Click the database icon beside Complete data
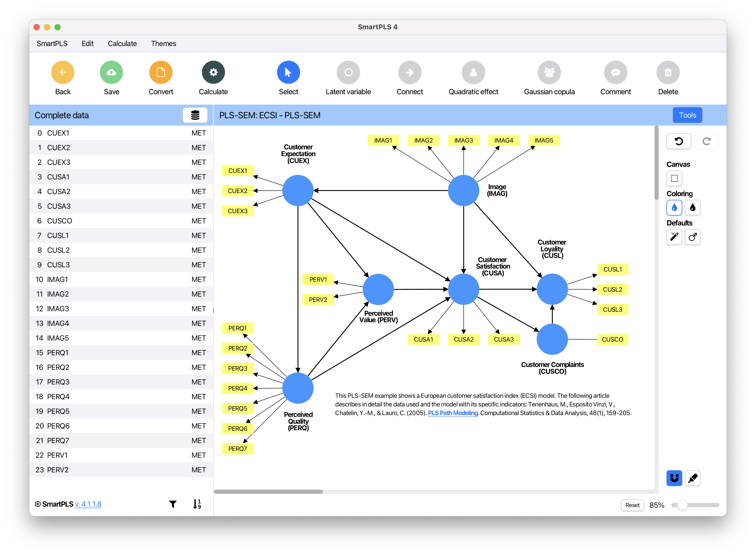 click(x=195, y=115)
